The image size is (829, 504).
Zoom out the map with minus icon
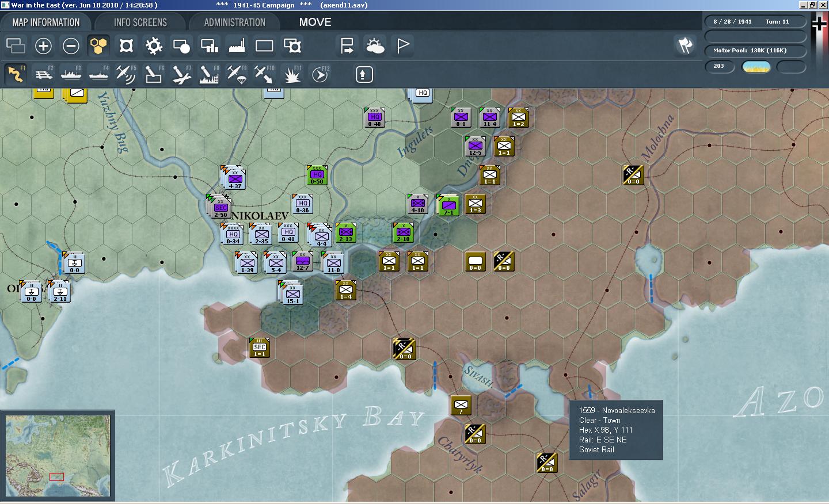click(x=71, y=45)
